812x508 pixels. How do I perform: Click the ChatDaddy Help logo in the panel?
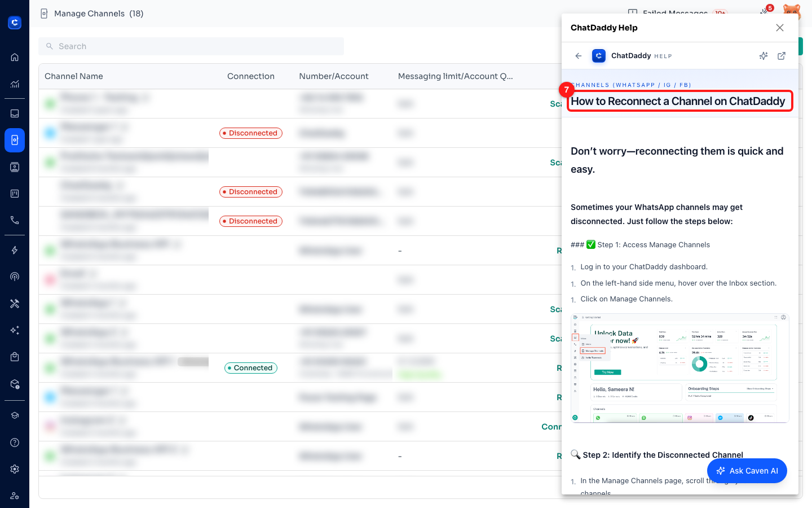click(599, 56)
